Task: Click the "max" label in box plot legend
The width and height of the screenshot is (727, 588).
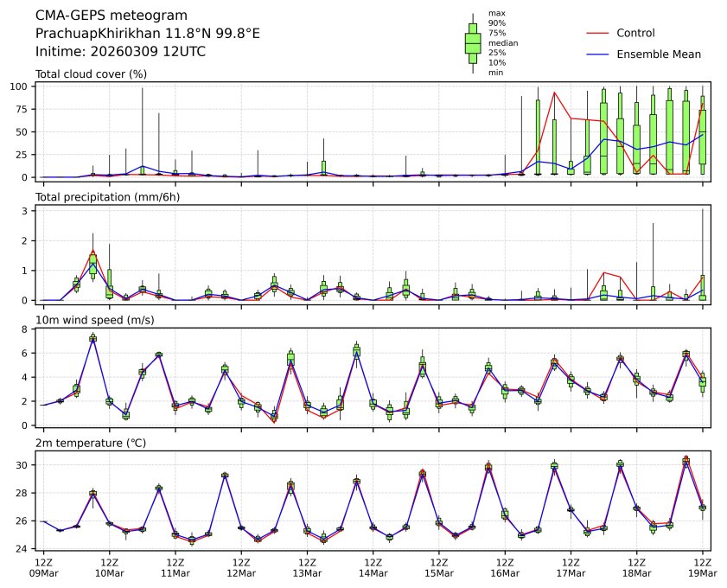Action: tap(495, 13)
